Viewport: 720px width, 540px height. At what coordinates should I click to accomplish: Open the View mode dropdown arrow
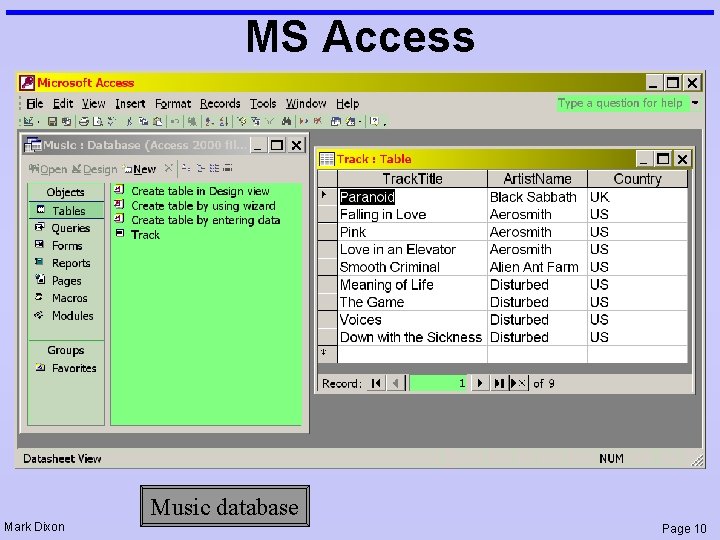coord(38,122)
